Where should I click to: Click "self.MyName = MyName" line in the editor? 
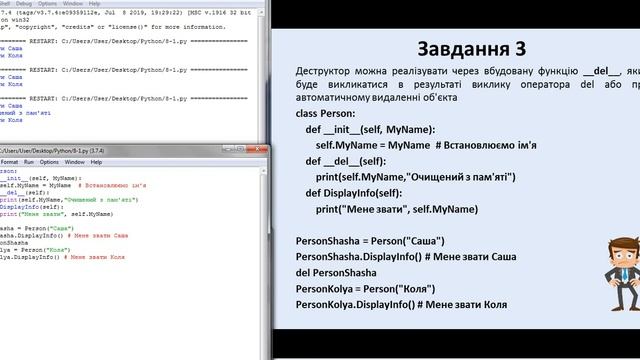click(x=73, y=185)
